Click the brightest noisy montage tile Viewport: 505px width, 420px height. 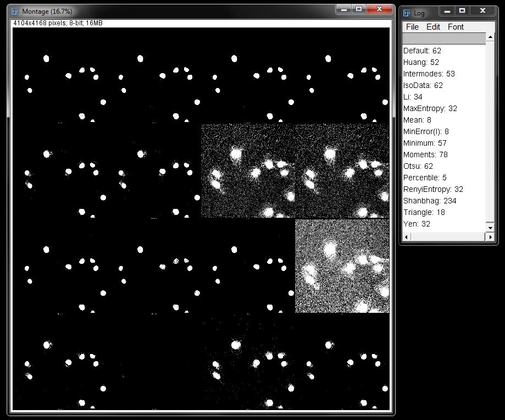(342, 266)
